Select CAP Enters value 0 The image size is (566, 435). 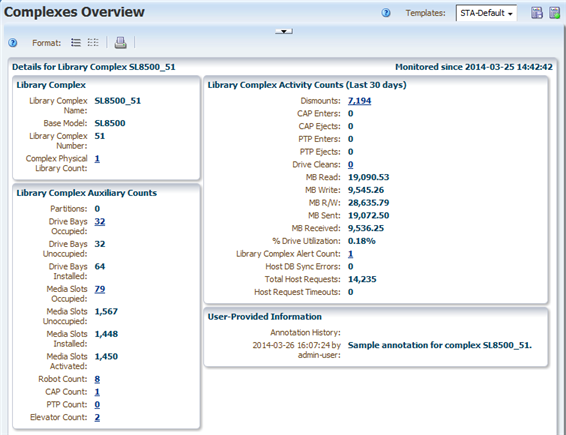click(x=351, y=114)
